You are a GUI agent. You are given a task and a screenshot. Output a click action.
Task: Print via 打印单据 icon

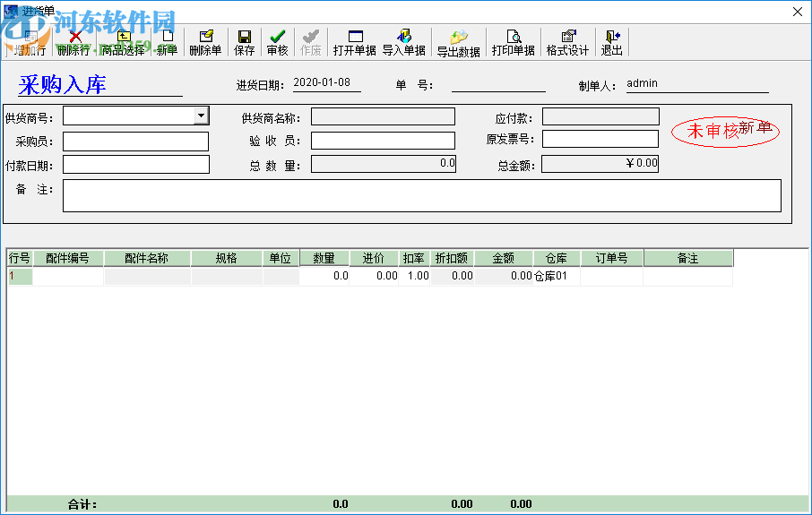514,36
